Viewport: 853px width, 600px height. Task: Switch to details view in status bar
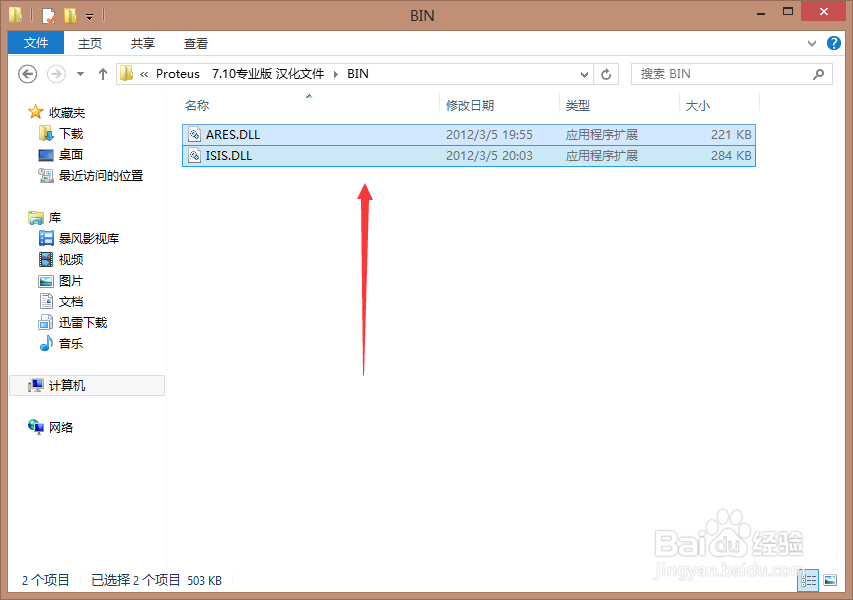click(x=808, y=580)
